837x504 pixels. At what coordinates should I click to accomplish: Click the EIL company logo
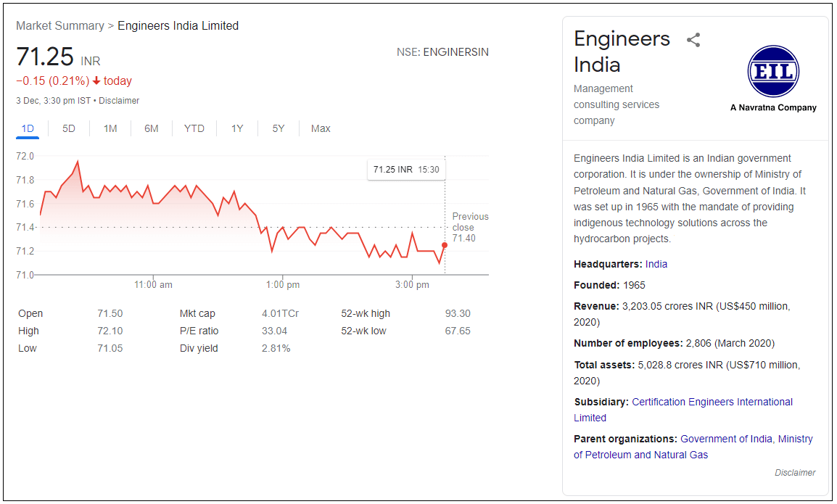772,72
